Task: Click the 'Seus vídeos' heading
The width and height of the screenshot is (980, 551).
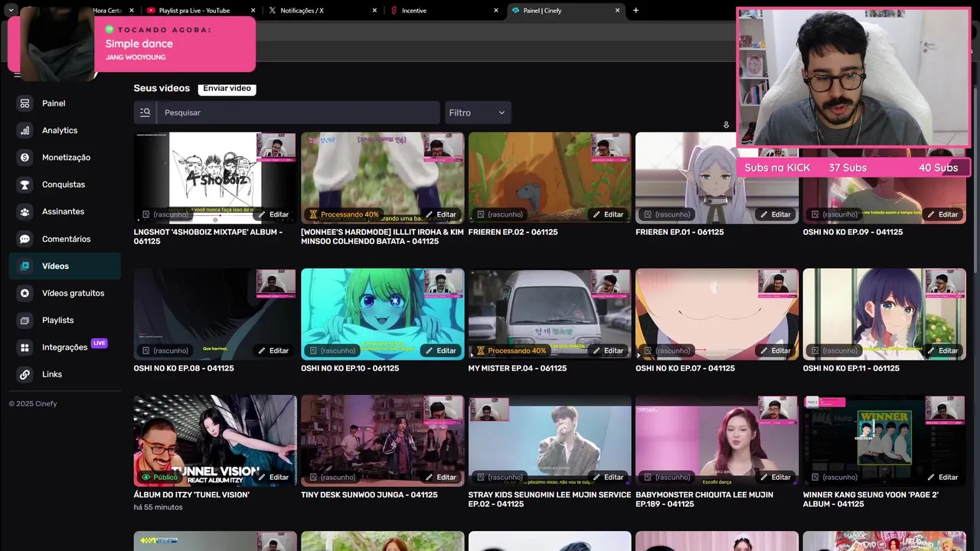Action: point(162,88)
